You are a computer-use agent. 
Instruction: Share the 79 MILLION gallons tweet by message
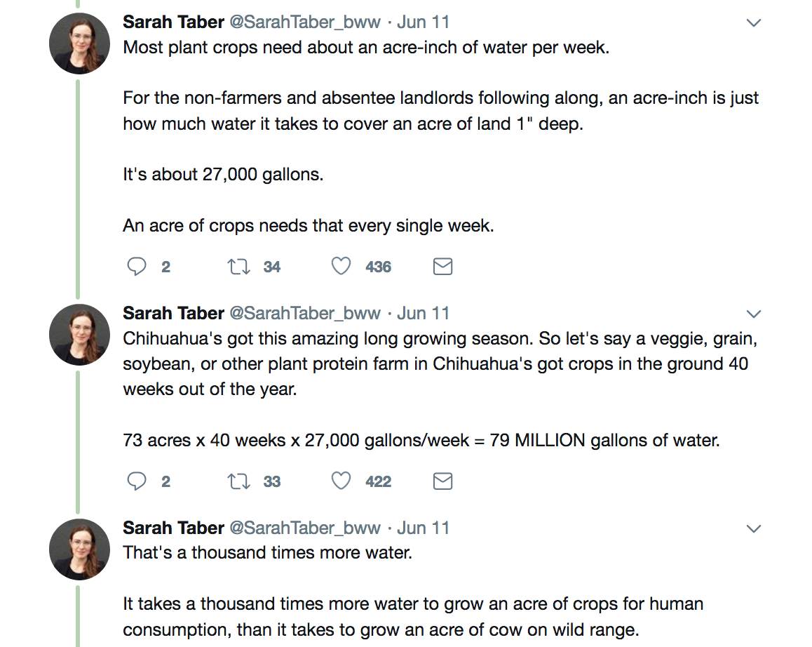[x=442, y=481]
